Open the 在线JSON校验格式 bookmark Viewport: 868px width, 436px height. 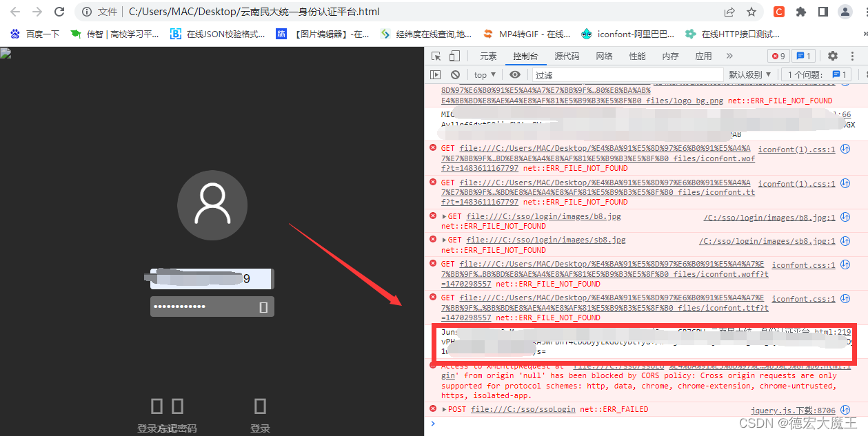(x=218, y=34)
